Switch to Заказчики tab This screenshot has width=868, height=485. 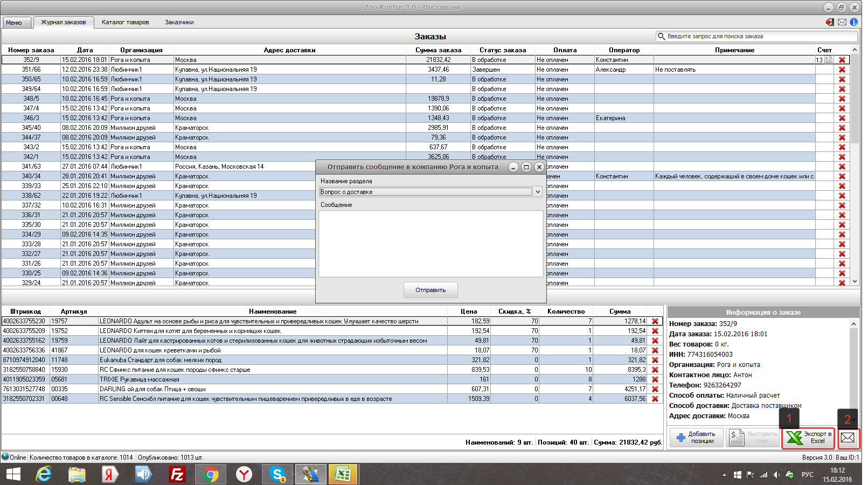click(179, 22)
